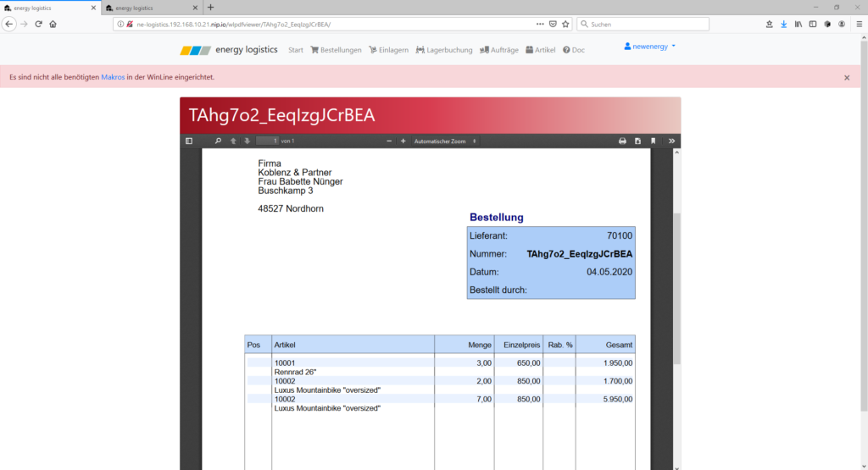The image size is (868, 470).
Task: Click the insecure connection lock icon
Action: tap(130, 24)
